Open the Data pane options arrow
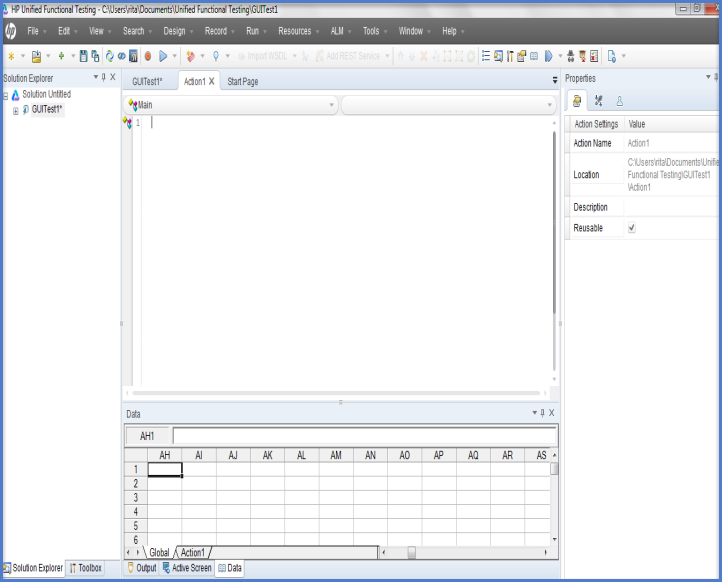This screenshot has height=582, width=722. [535, 413]
